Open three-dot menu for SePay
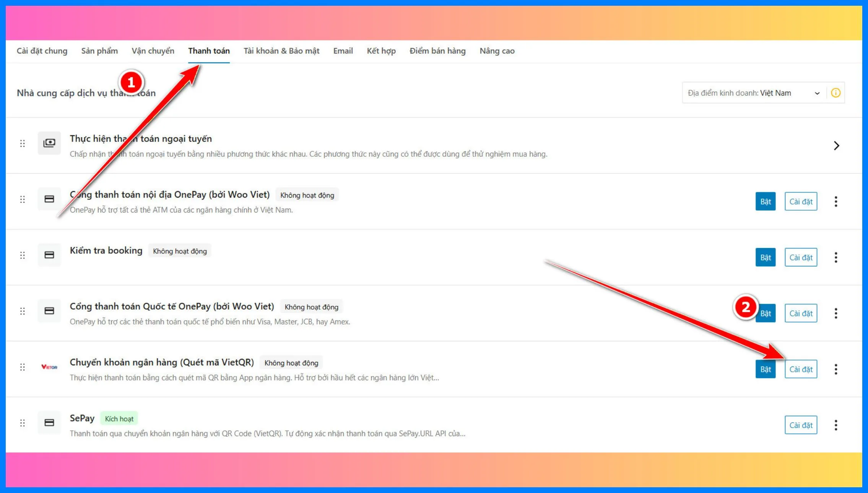The height and width of the screenshot is (493, 868). click(835, 425)
